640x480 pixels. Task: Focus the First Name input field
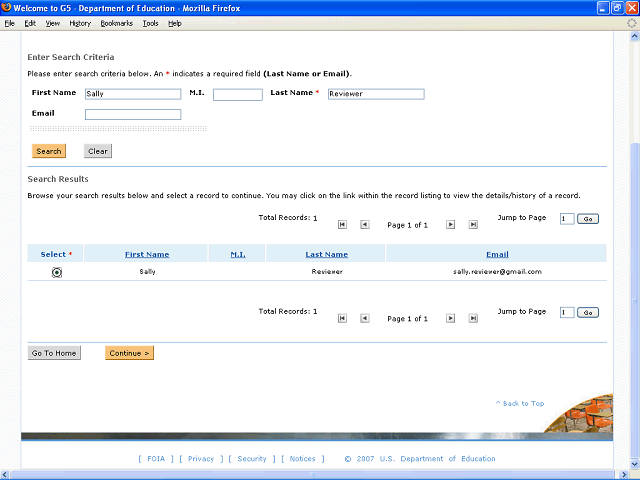[133, 94]
